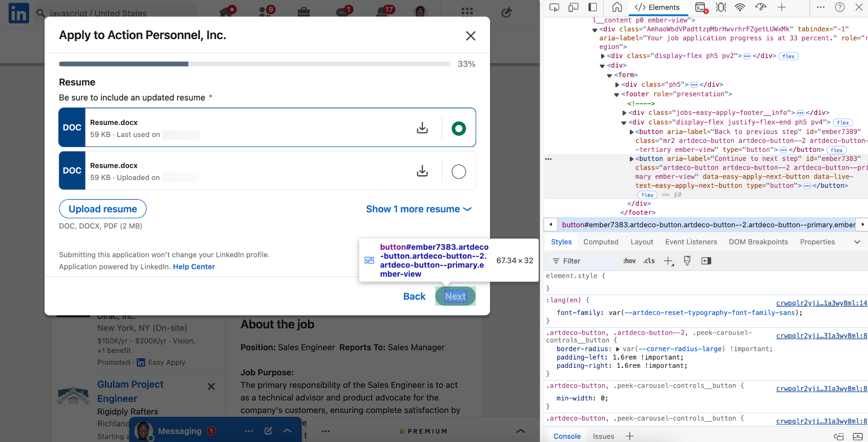This screenshot has width=868, height=442.
Task: Add more tools with plus icon
Action: click(782, 7)
